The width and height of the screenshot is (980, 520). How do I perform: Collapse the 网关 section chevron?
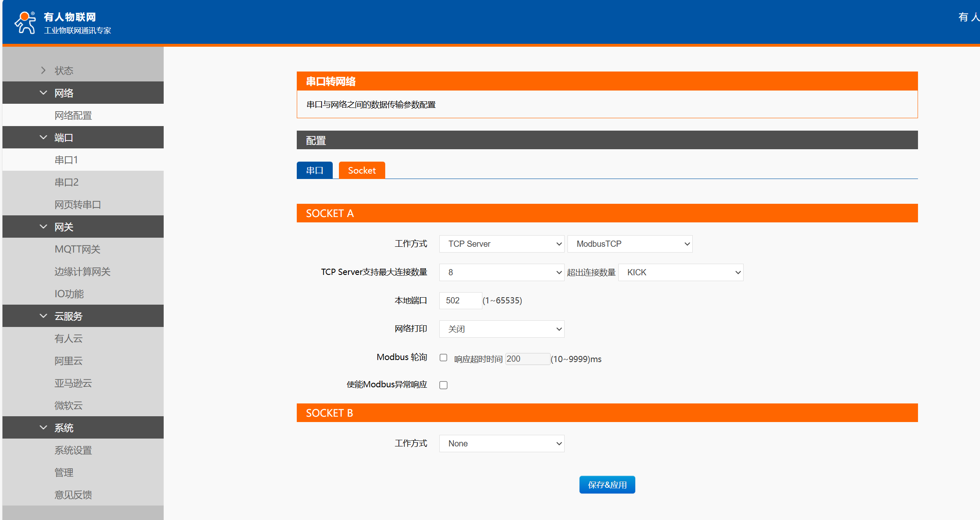point(43,227)
